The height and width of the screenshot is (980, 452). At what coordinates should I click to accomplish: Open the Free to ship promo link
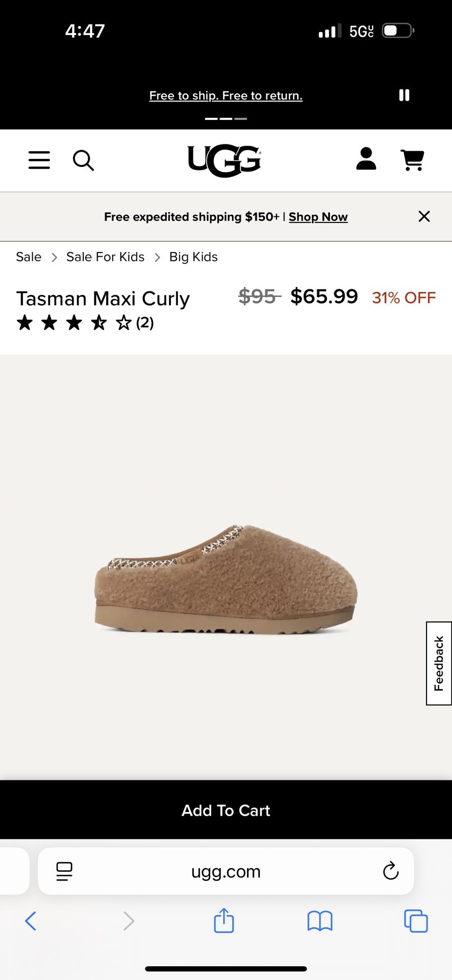(225, 95)
